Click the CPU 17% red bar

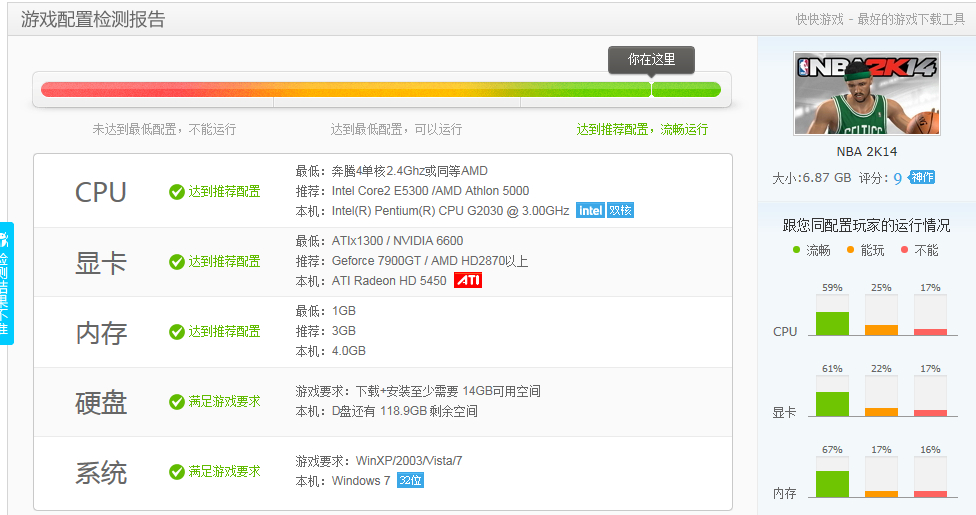pyautogui.click(x=931, y=332)
